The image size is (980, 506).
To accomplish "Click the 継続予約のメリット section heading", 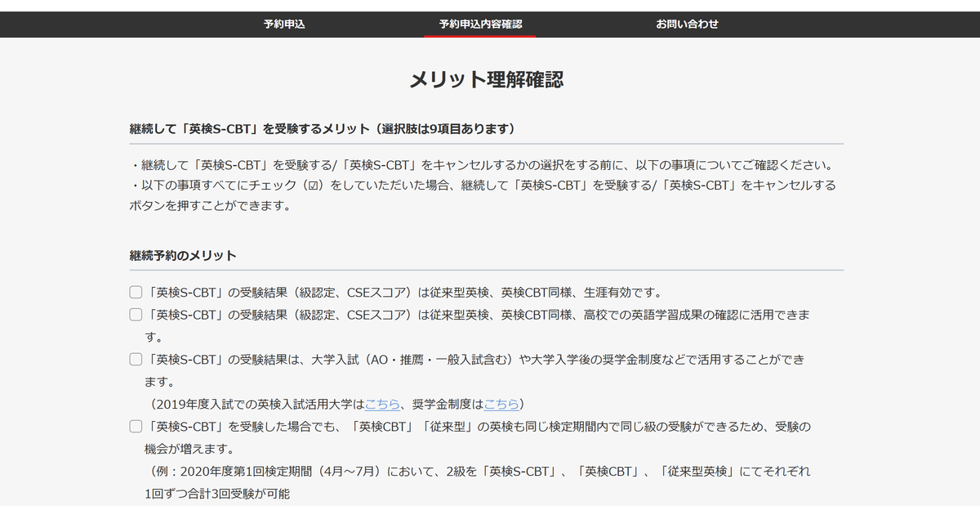I will coord(183,255).
